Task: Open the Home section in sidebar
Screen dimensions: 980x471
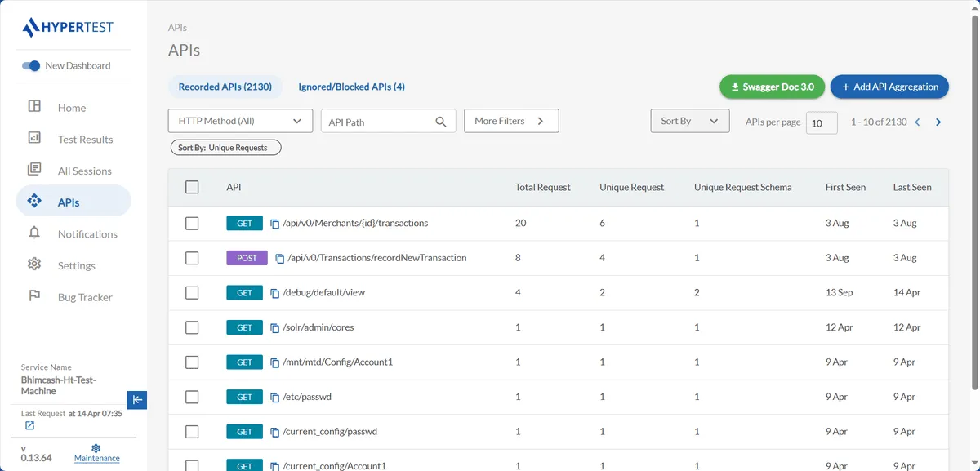Action: coord(72,107)
